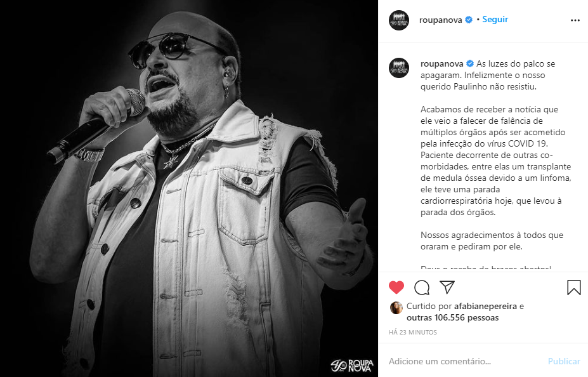Viewport: 588px width, 377px height.
Task: Unlike the post via red heart icon
Action: click(x=396, y=288)
